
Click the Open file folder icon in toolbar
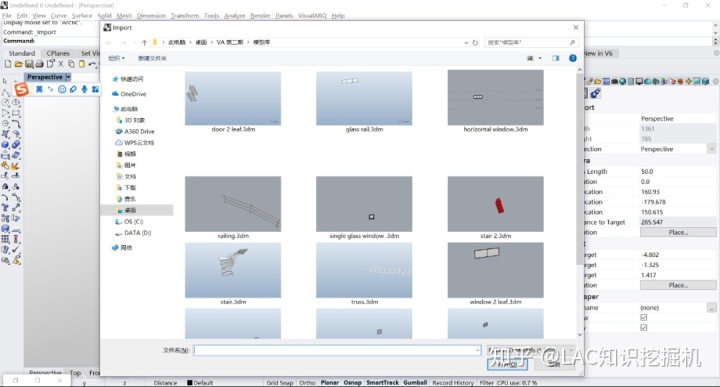click(18, 64)
